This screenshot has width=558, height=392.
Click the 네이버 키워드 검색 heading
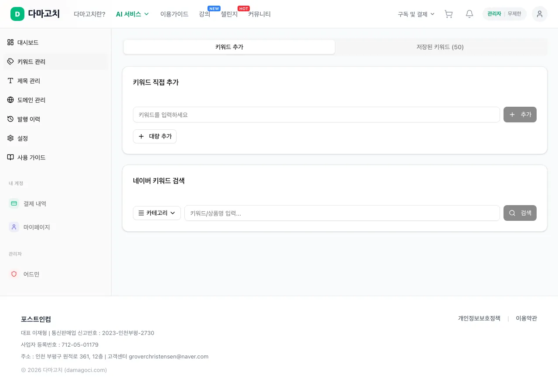[x=159, y=181]
